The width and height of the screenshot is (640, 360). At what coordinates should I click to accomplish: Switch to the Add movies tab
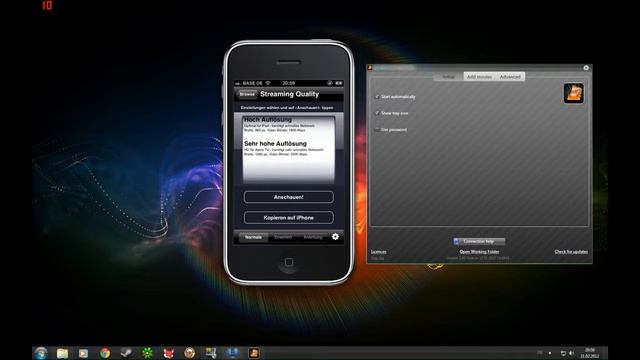pos(479,77)
